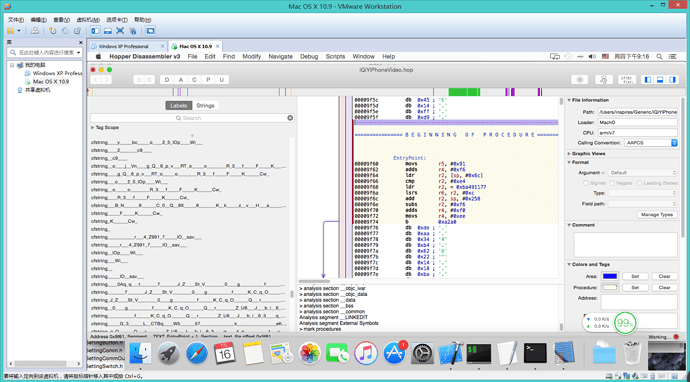The height and width of the screenshot is (382, 690).
Task: Click VMware manage snapshots icon
Action: click(x=77, y=31)
